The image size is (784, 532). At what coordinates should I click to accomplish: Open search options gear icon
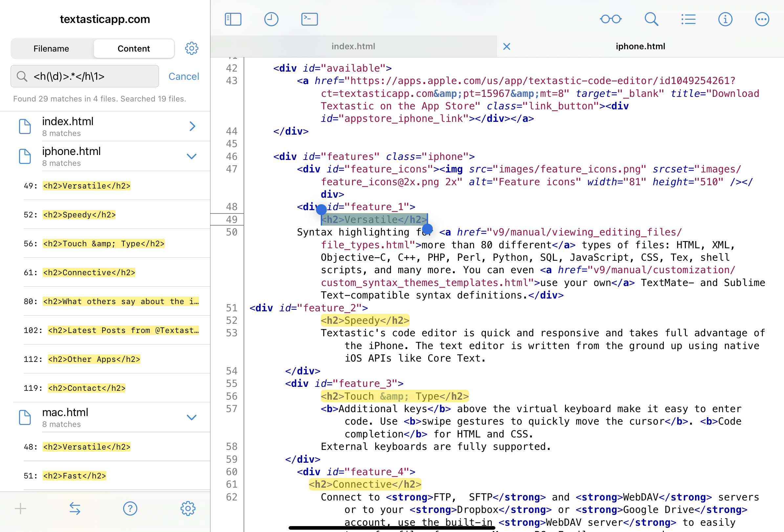192,48
